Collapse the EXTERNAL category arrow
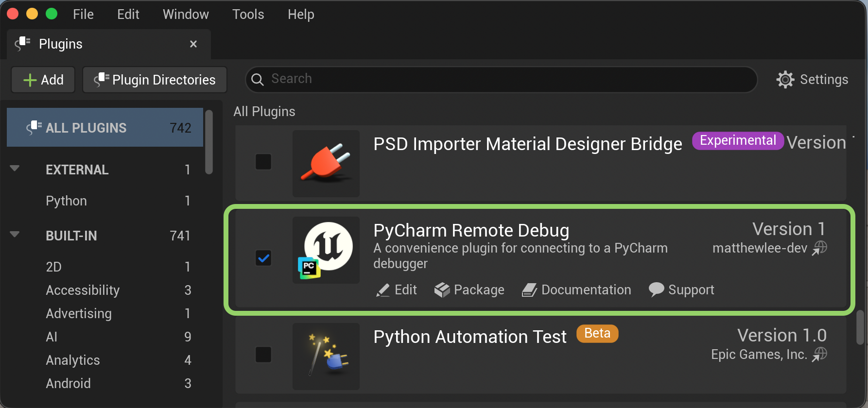Image resolution: width=868 pixels, height=408 pixels. (x=15, y=169)
